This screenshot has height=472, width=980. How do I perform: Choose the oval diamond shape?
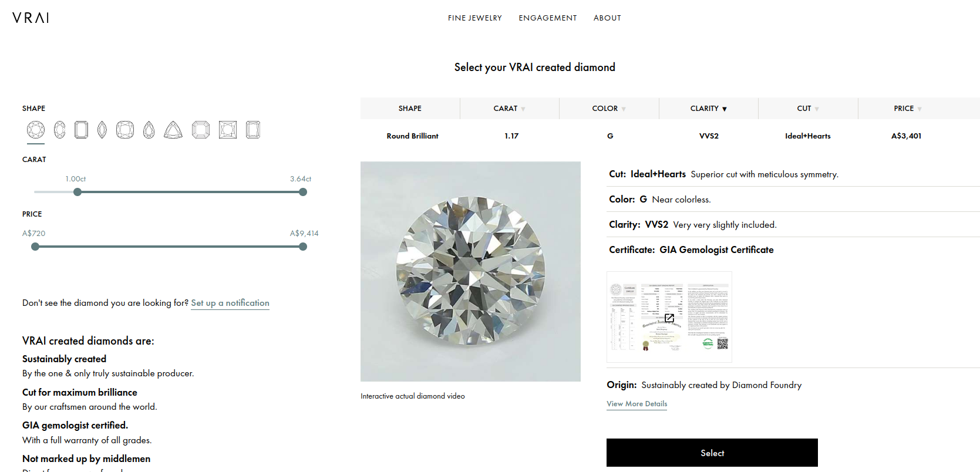[60, 130]
